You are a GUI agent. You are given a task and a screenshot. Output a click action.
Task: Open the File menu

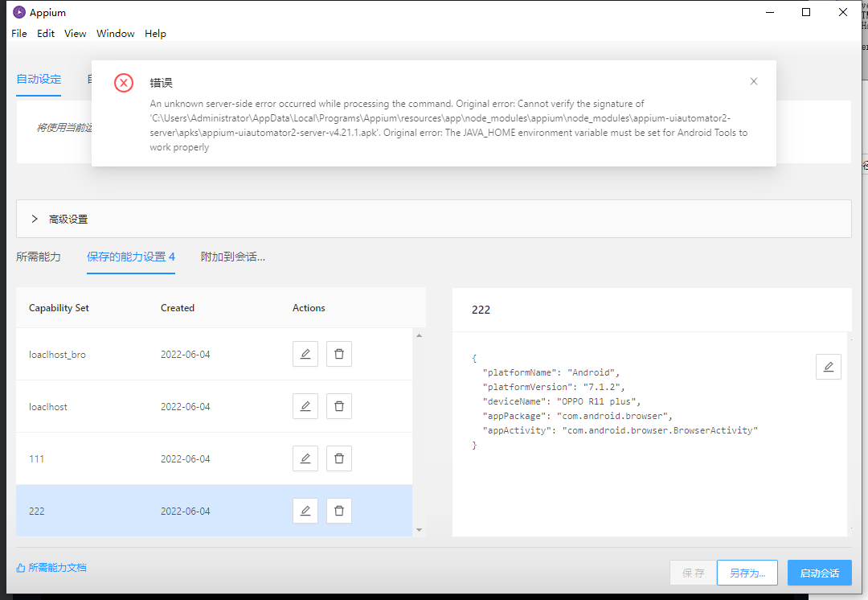[x=18, y=33]
